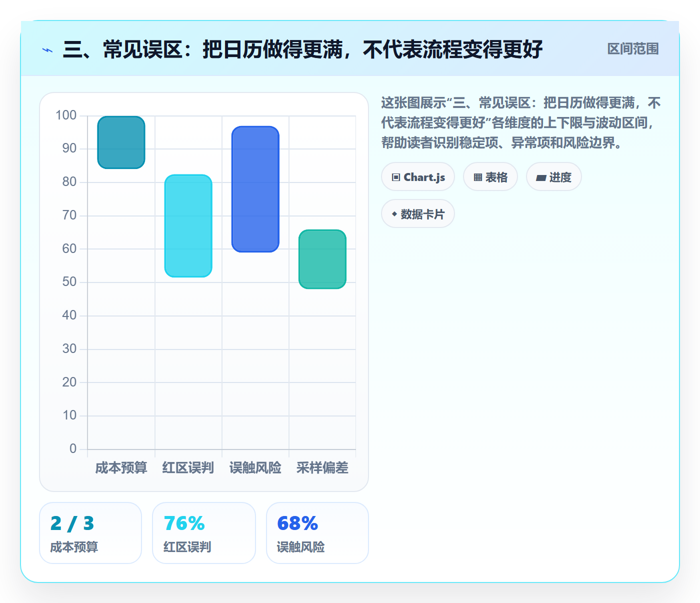Click the 误触风险 x-axis label
Screen dimensions: 700x603
pyautogui.click(x=255, y=468)
